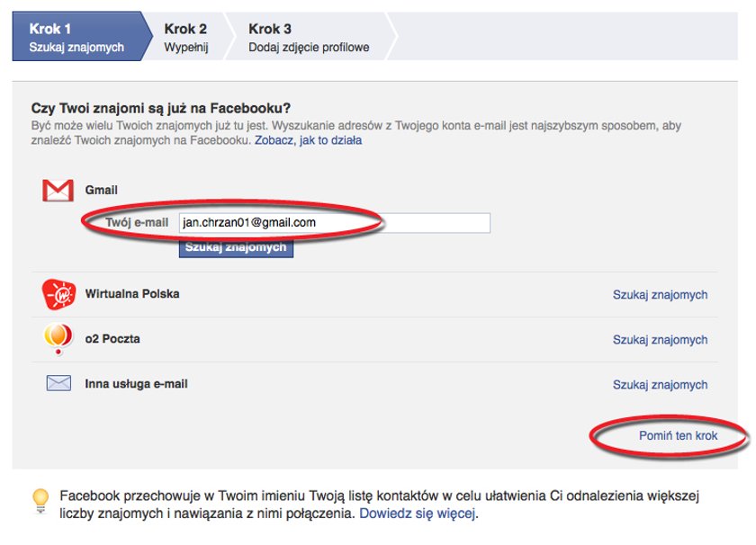This screenshot has width=756, height=545.
Task: Click the Wirtualna Polska red logo icon
Action: [x=58, y=294]
